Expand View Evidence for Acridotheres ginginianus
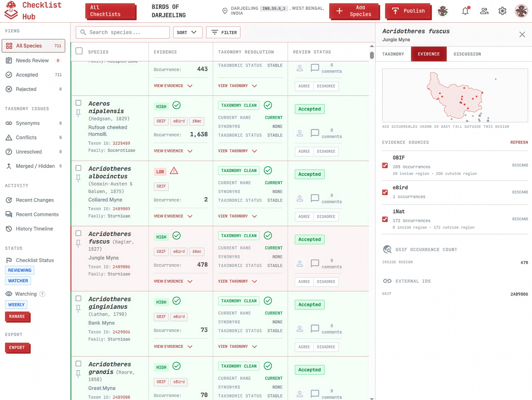 (x=173, y=347)
